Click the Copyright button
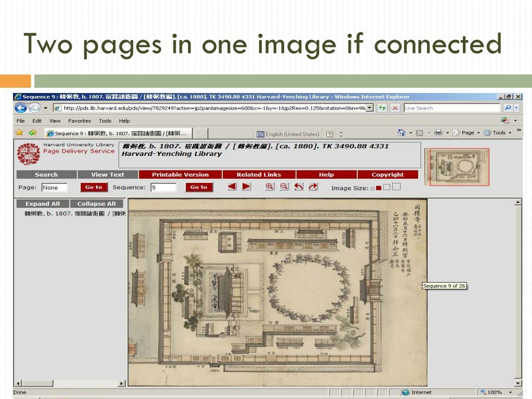Screen dimensions: 532x399 tap(388, 175)
